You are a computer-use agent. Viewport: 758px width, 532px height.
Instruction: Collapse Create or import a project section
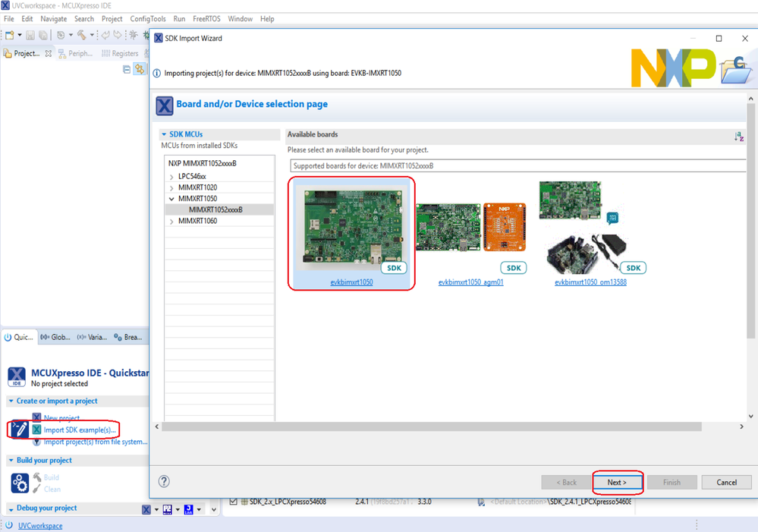pos(11,401)
